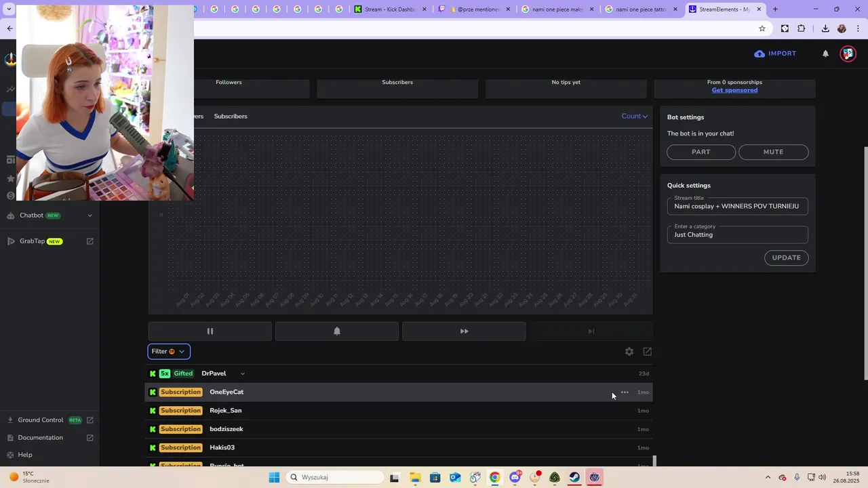Open the Count dropdown on chart
This screenshot has width=868, height=488.
click(635, 116)
